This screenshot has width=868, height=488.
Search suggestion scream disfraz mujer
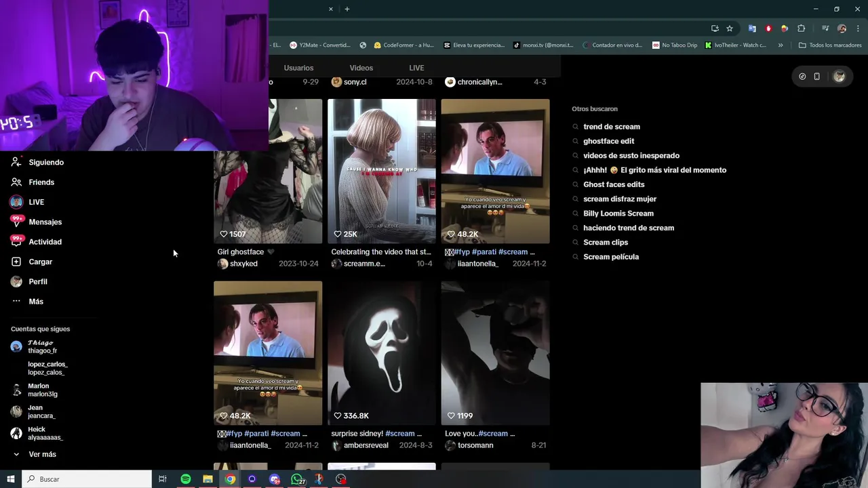pyautogui.click(x=620, y=199)
